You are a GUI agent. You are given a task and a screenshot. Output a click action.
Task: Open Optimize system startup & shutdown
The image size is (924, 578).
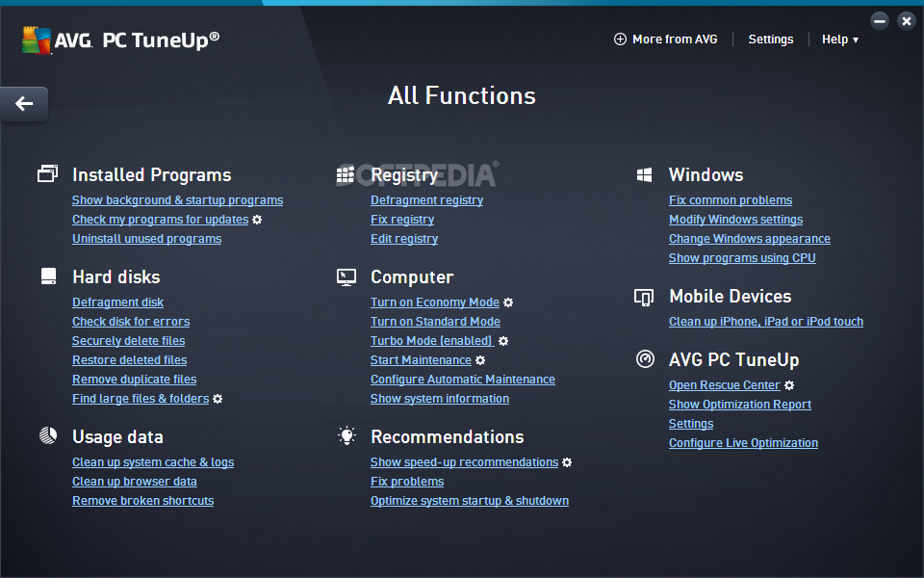470,501
